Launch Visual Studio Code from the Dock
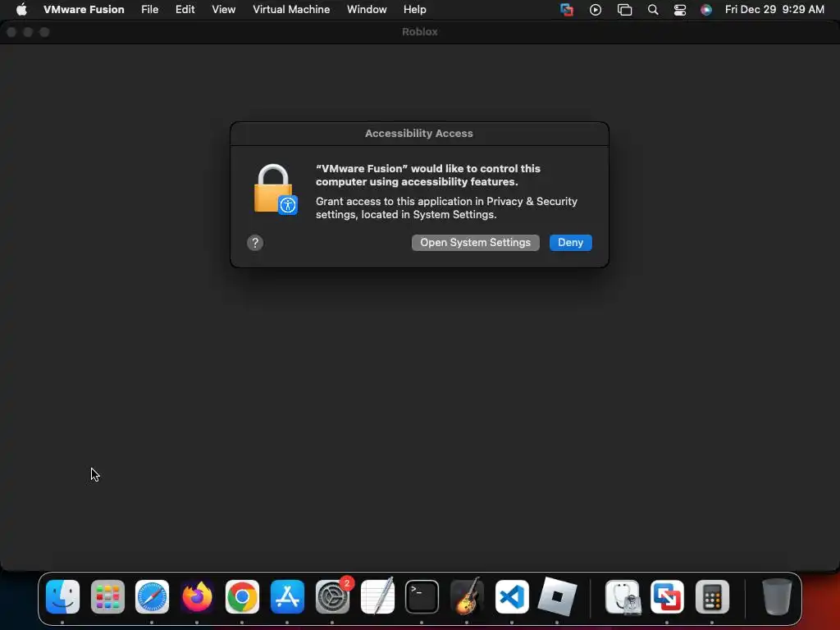Viewport: 840px width, 630px height. pos(512,596)
